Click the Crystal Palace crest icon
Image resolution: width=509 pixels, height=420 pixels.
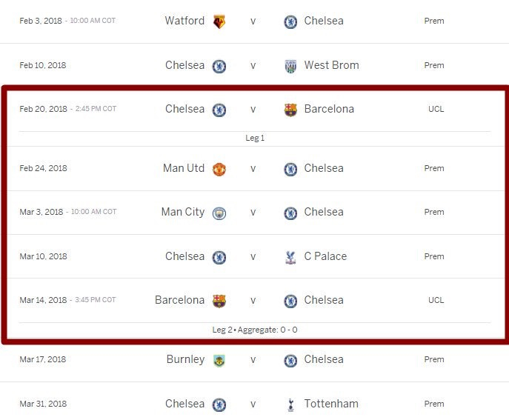click(290, 257)
